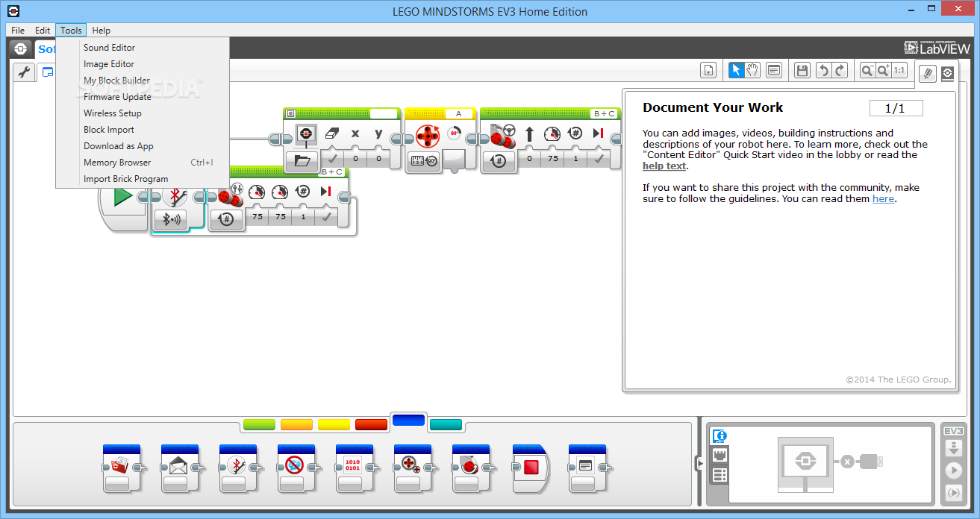Screen dimensions: 980x519
Task: Redo the last action
Action: tap(840, 70)
